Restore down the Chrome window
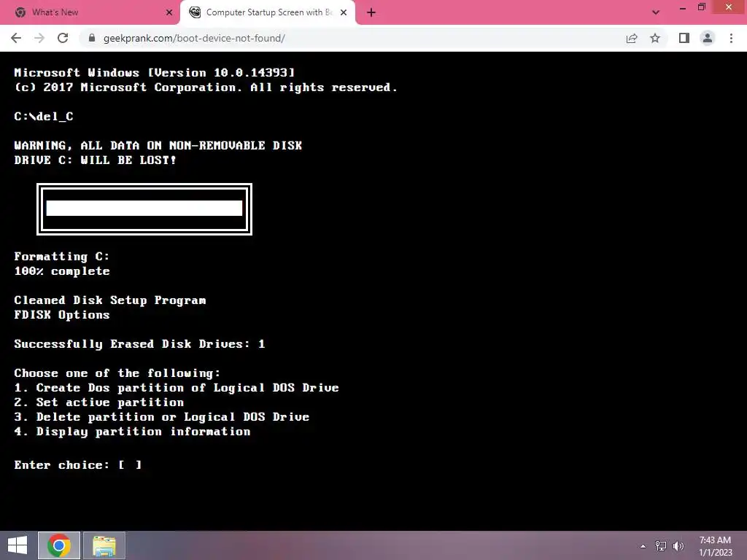Viewport: 747px width, 560px height. [702, 7]
